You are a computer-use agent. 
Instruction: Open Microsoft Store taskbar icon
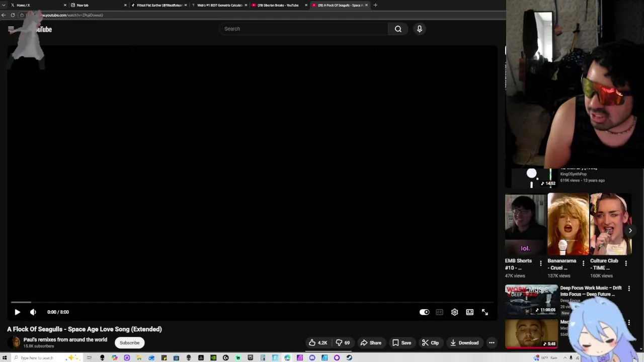[176, 357]
